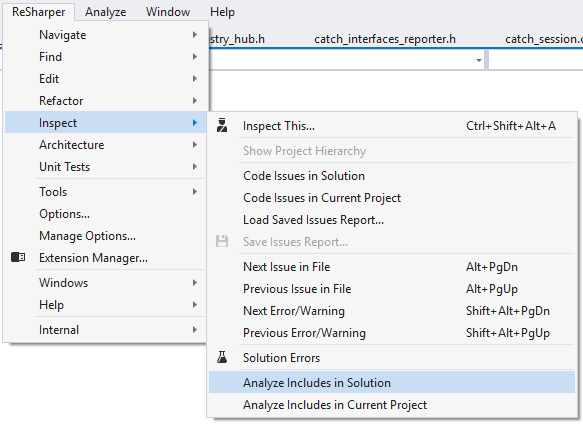
Task: Open the Analyze menu
Action: click(x=106, y=12)
